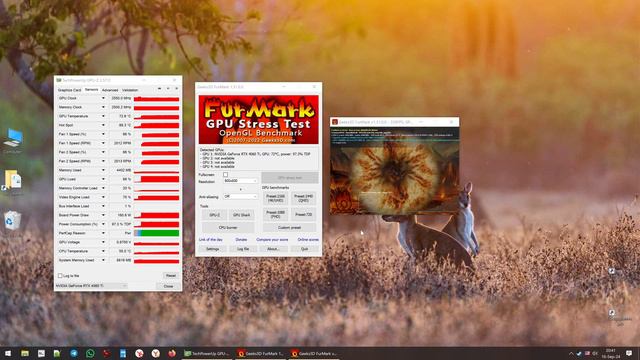Run Preset:1080 (FHD) benchmark
The image size is (640, 360).
coord(276,214)
